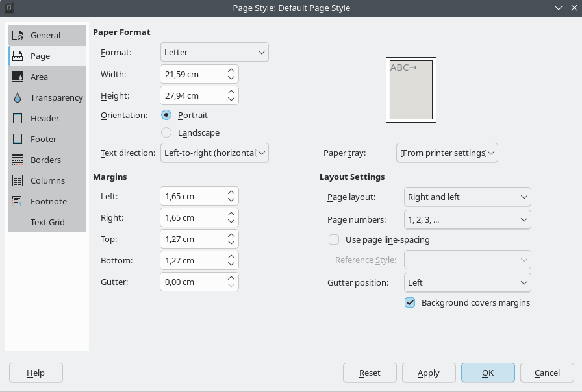
Task: Switch to the Footnote tab
Action: tap(48, 201)
